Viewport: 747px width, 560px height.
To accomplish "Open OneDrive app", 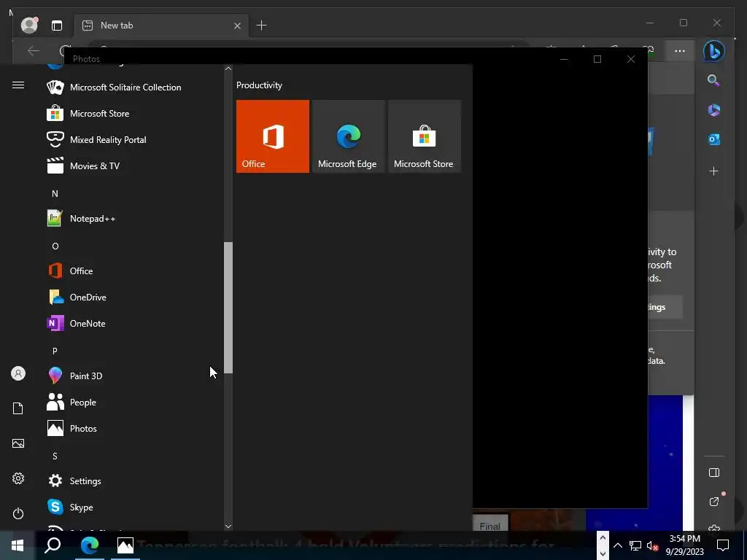I will (x=133, y=297).
